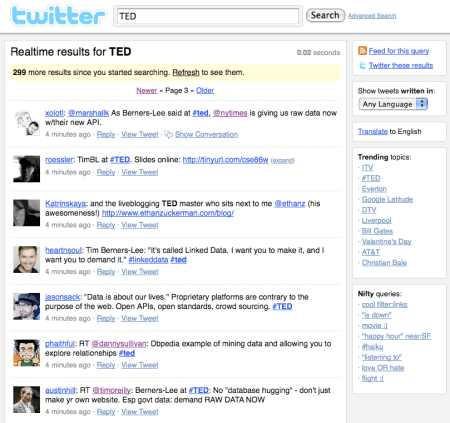450x423 pixels.
Task: Click Show Conversation on xolotl's tweet
Action: [206, 134]
